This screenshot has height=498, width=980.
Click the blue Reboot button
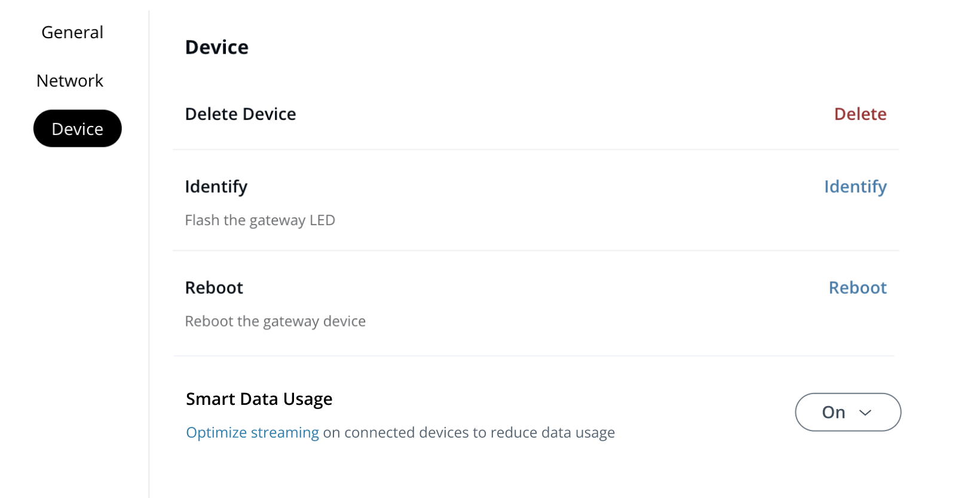pyautogui.click(x=857, y=288)
